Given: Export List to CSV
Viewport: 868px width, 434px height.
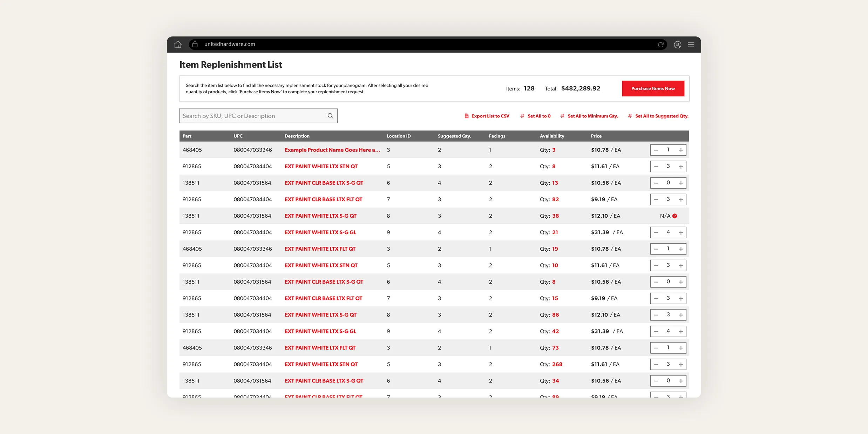Looking at the screenshot, I should click(487, 116).
